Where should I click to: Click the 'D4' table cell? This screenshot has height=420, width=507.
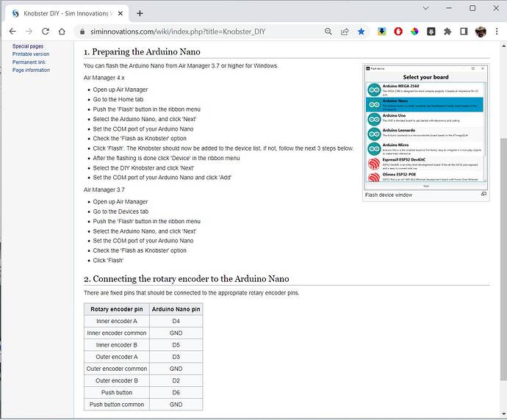coord(176,321)
